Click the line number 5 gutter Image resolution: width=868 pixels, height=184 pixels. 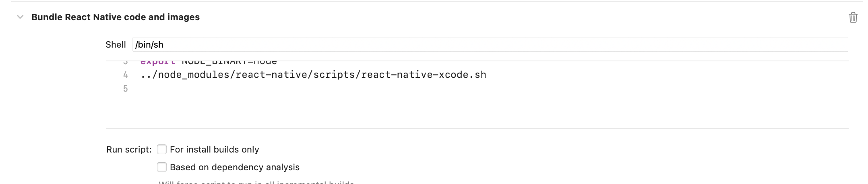[126, 89]
